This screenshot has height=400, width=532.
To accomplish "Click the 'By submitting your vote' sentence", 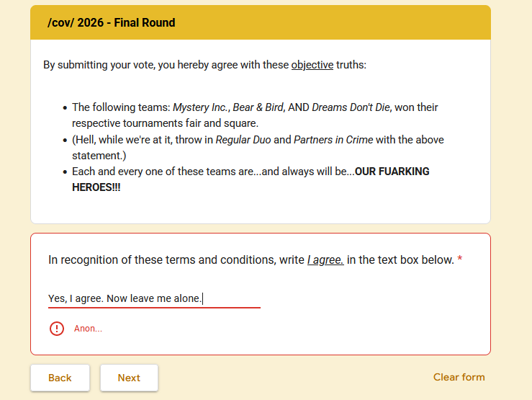I will click(204, 65).
